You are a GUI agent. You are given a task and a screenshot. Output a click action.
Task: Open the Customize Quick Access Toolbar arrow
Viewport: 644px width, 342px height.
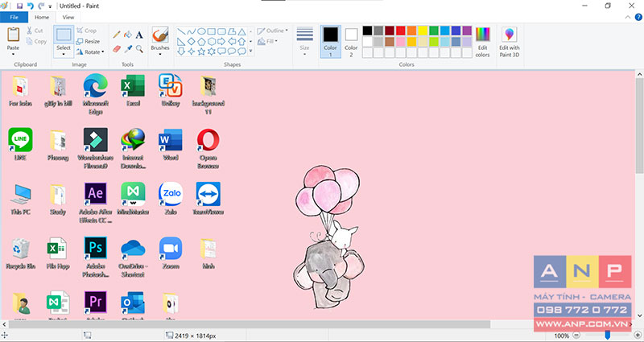pyautogui.click(x=50, y=6)
